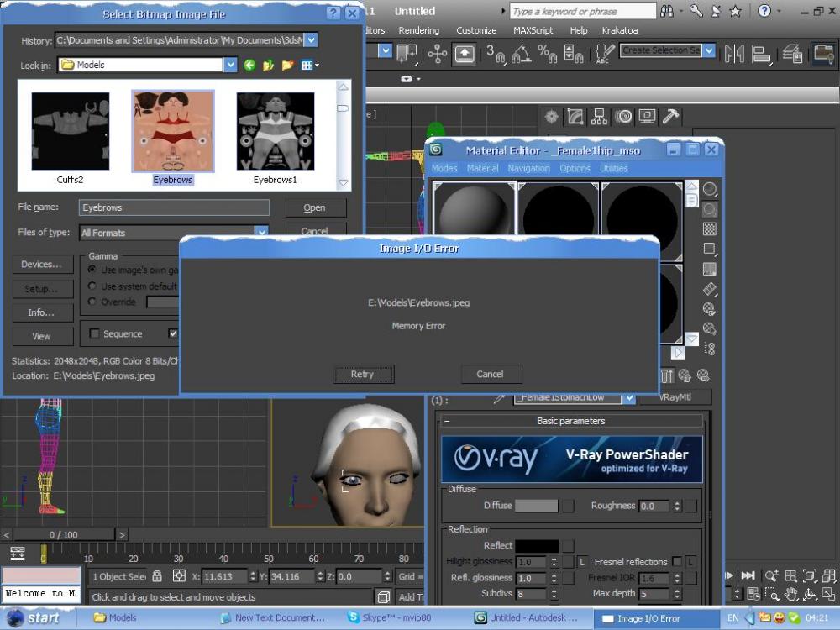Open the Krakatoa menu
Image resolution: width=840 pixels, height=630 pixels.
click(619, 30)
